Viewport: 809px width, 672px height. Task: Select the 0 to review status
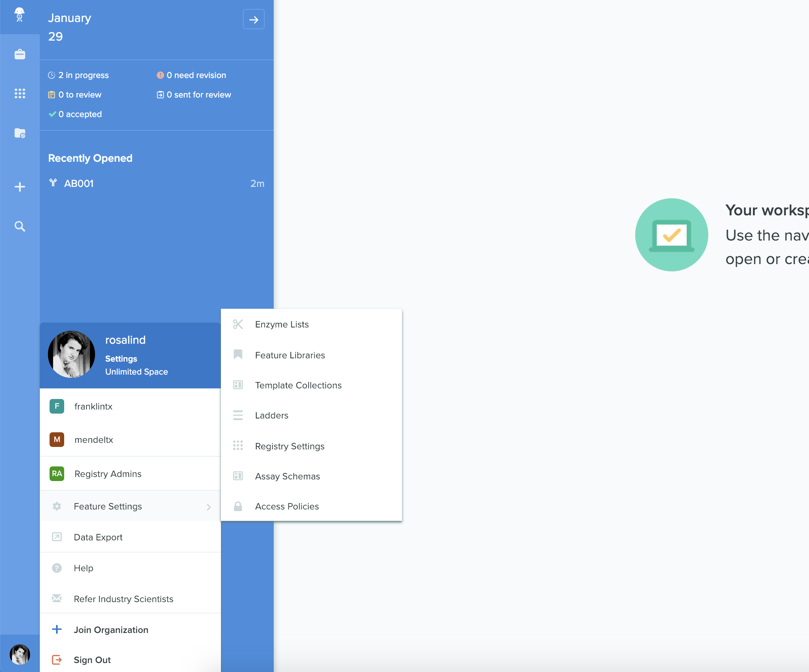[75, 95]
